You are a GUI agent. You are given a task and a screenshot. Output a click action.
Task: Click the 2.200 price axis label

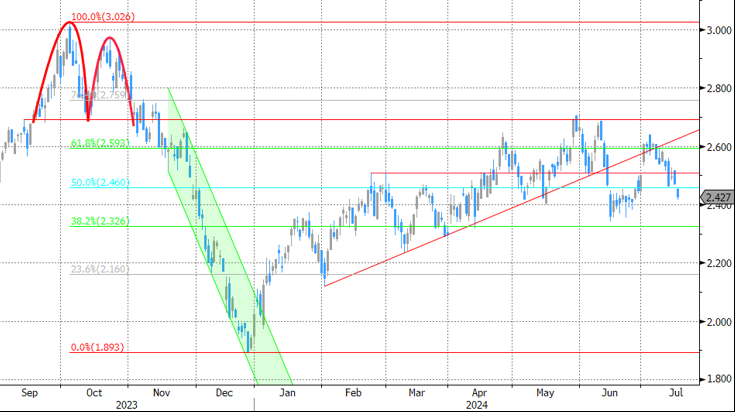pos(718,263)
